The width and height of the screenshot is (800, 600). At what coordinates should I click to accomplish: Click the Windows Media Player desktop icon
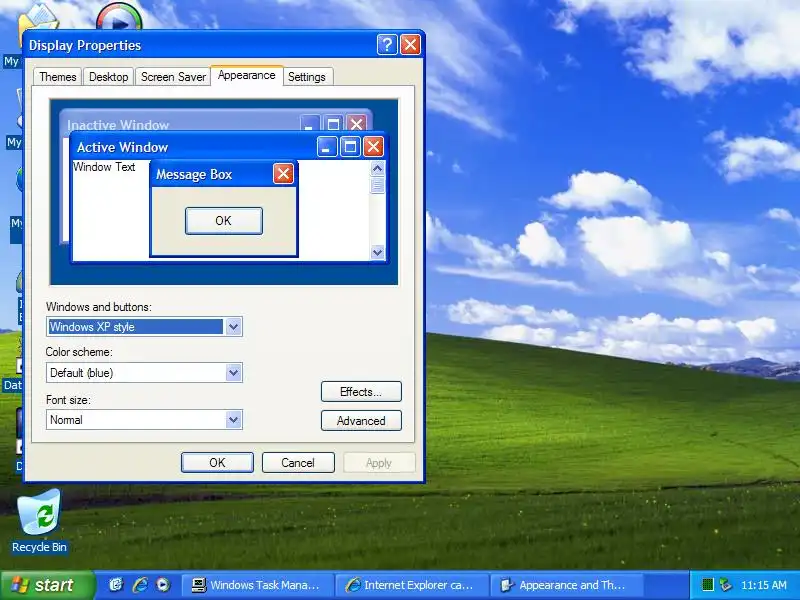pyautogui.click(x=119, y=17)
